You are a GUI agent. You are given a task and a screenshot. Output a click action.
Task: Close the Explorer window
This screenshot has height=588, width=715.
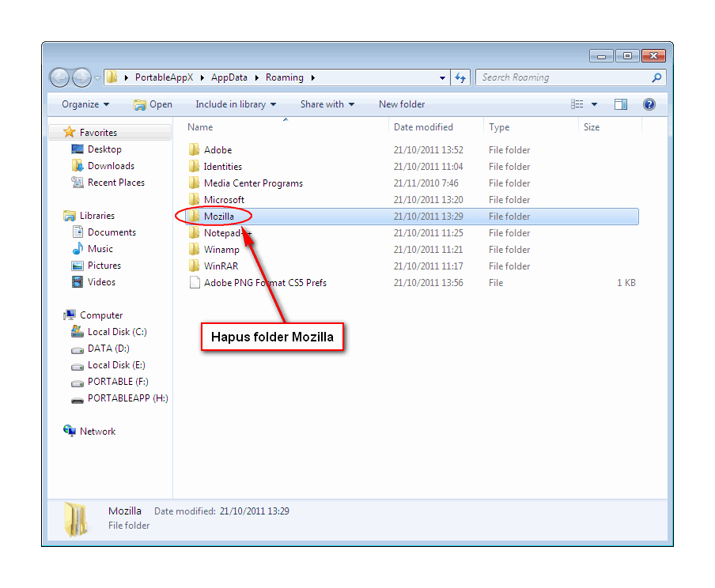click(653, 56)
